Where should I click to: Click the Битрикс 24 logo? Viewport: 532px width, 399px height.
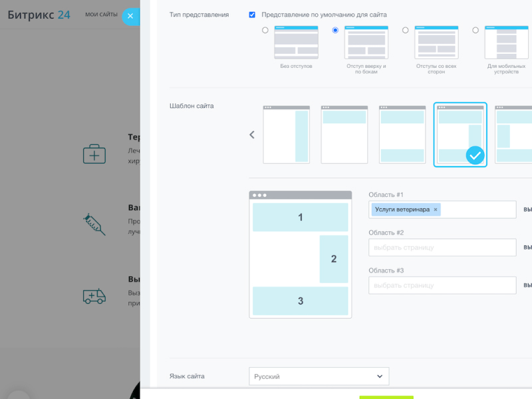tap(39, 15)
